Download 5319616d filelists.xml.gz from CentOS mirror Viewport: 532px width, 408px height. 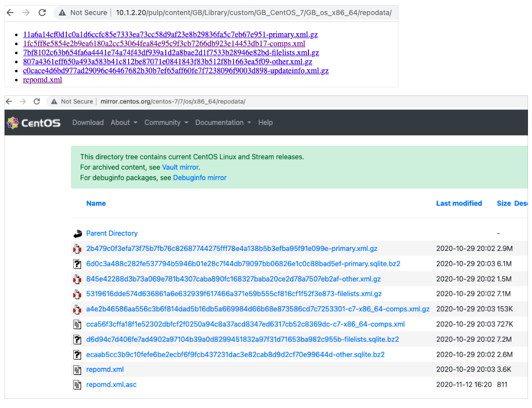[234, 294]
